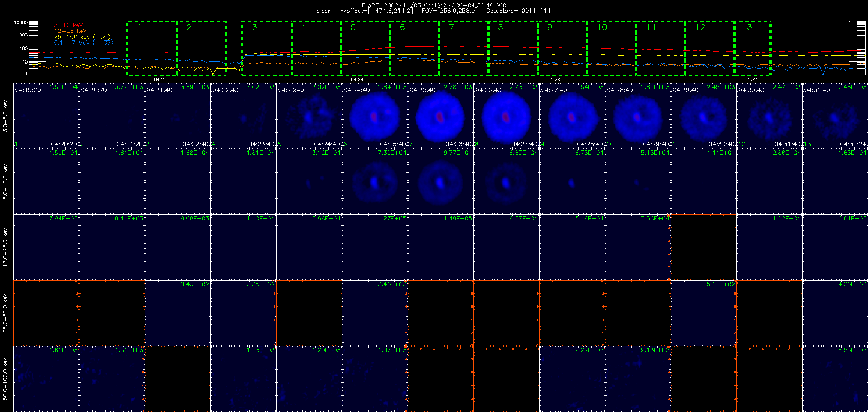Click the 2.46E+03 peak value text
Viewport: 868px width, 412px height.
click(852, 87)
